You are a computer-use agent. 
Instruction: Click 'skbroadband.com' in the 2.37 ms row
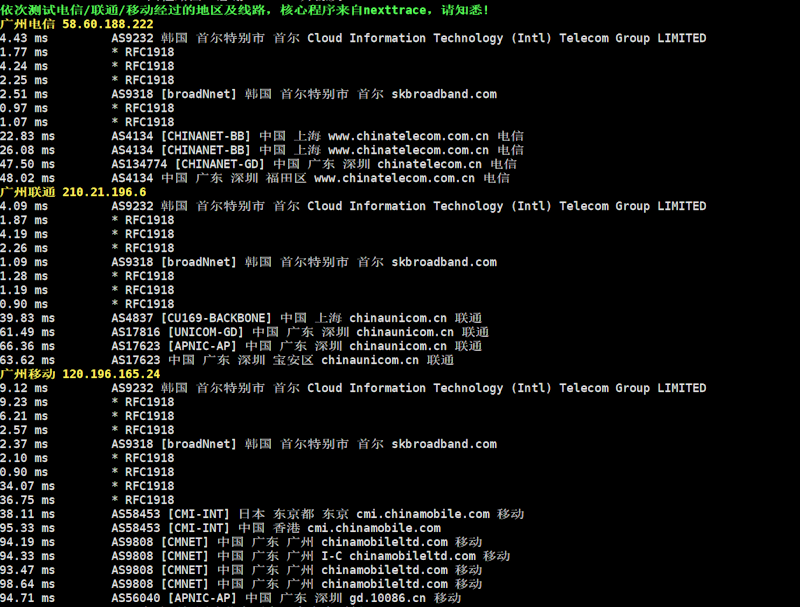[x=444, y=444]
